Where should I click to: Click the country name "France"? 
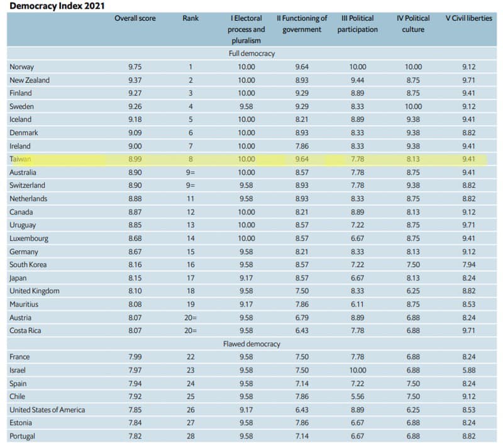(19, 357)
